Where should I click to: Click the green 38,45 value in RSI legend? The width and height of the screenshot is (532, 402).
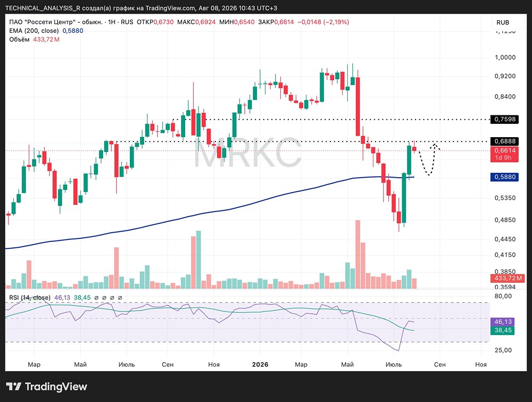click(x=82, y=298)
